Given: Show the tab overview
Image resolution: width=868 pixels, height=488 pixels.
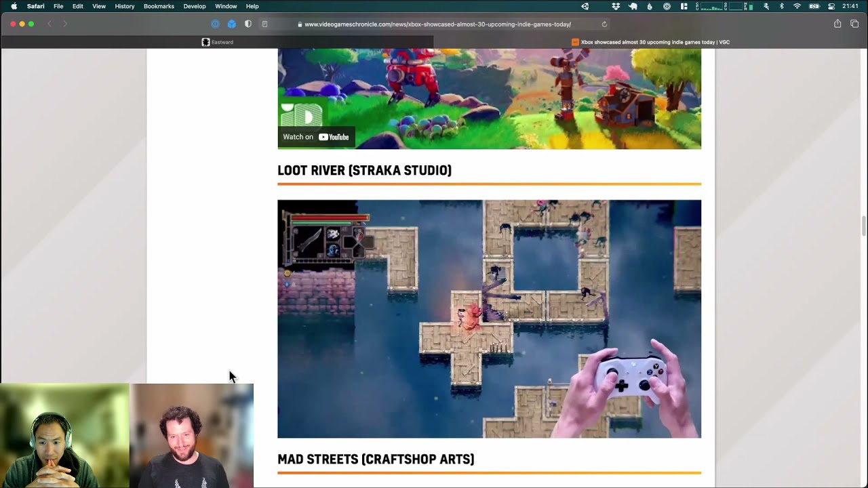Looking at the screenshot, I should click(854, 24).
